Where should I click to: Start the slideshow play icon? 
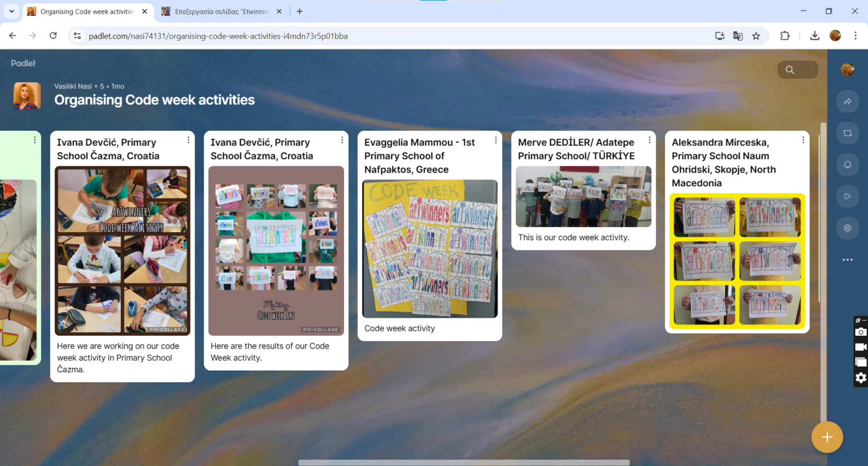[847, 196]
